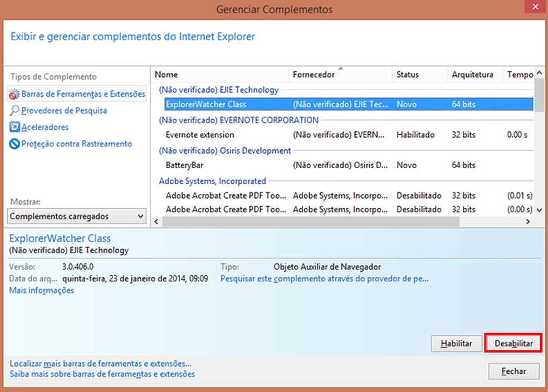Screen dimensions: 548x392
Task: Click the Desabilitar button
Action: click(x=513, y=344)
